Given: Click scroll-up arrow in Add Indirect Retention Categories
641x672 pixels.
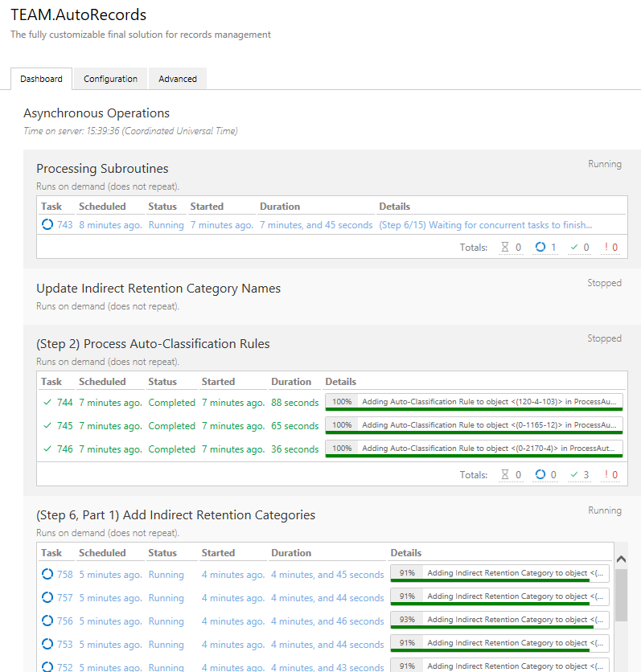Looking at the screenshot, I should click(621, 559).
